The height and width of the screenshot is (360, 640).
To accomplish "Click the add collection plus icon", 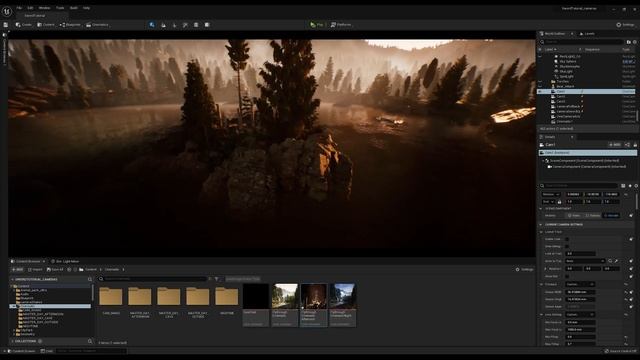I will [x=40, y=341].
